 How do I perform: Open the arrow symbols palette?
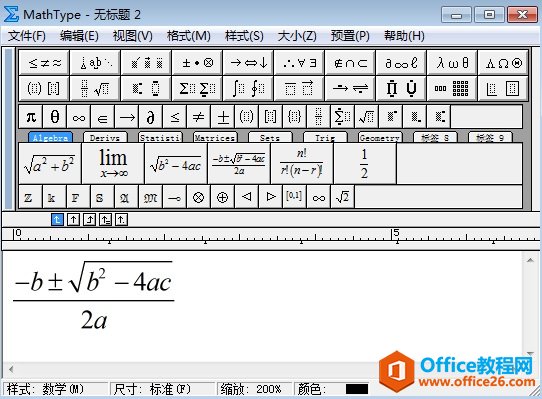point(248,63)
